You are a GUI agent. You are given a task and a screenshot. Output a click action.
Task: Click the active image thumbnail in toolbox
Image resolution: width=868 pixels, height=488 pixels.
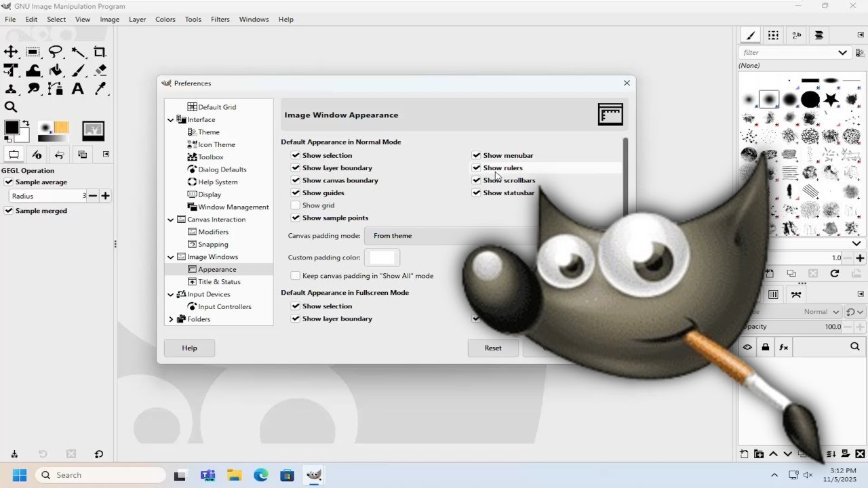[93, 131]
